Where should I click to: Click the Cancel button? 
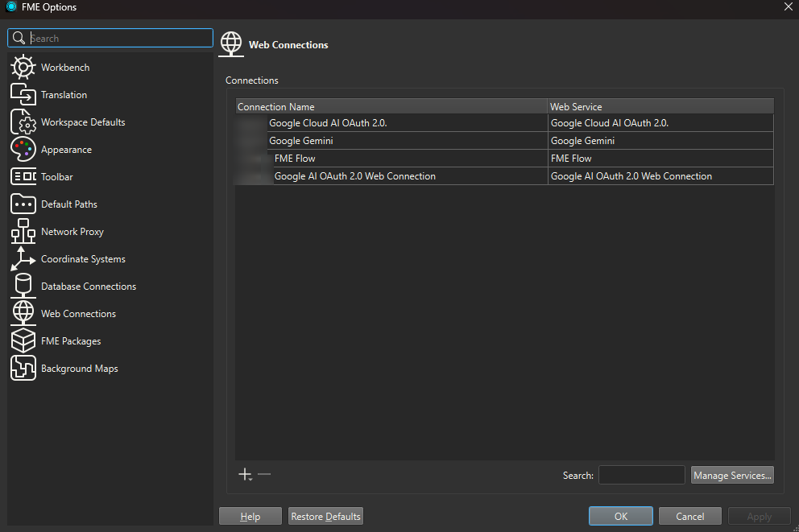(690, 516)
